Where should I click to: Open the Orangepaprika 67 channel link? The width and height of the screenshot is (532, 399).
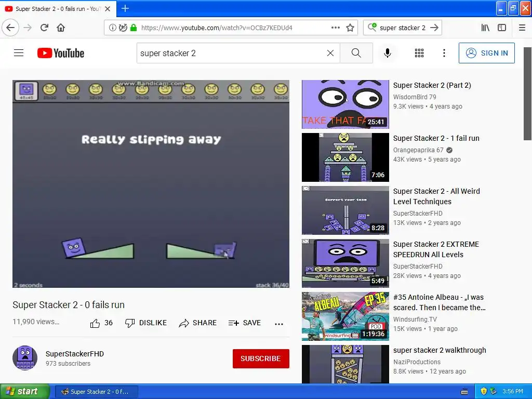(x=418, y=150)
